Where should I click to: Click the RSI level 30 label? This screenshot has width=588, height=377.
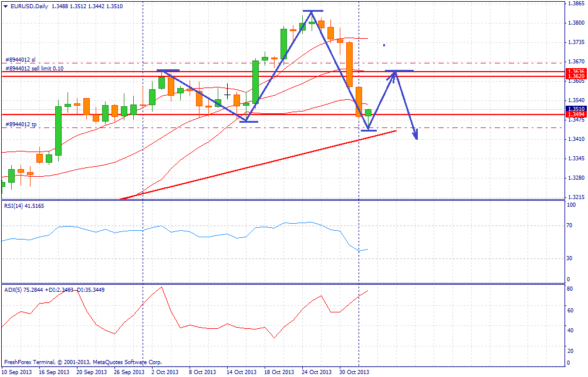point(569,258)
